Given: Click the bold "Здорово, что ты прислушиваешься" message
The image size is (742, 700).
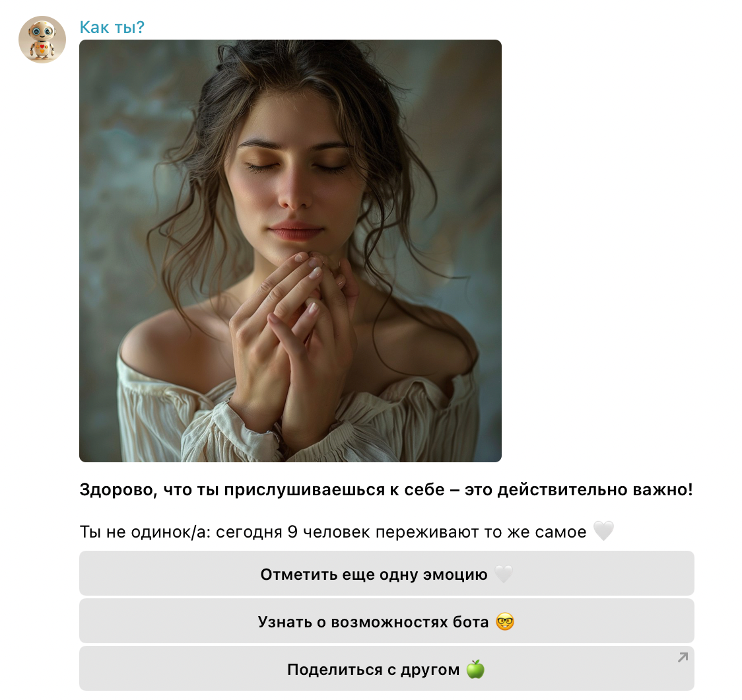Looking at the screenshot, I should click(386, 490).
